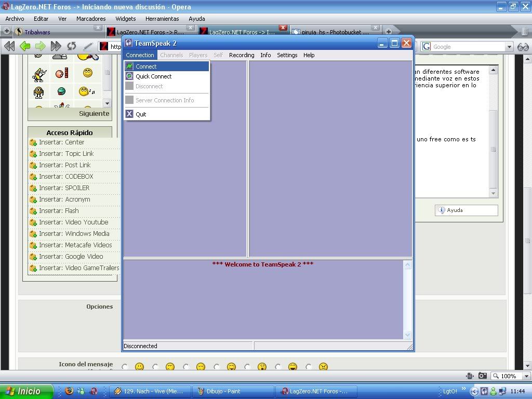Click Insertar: Video Youtube
The width and height of the screenshot is (532, 399).
(x=74, y=222)
